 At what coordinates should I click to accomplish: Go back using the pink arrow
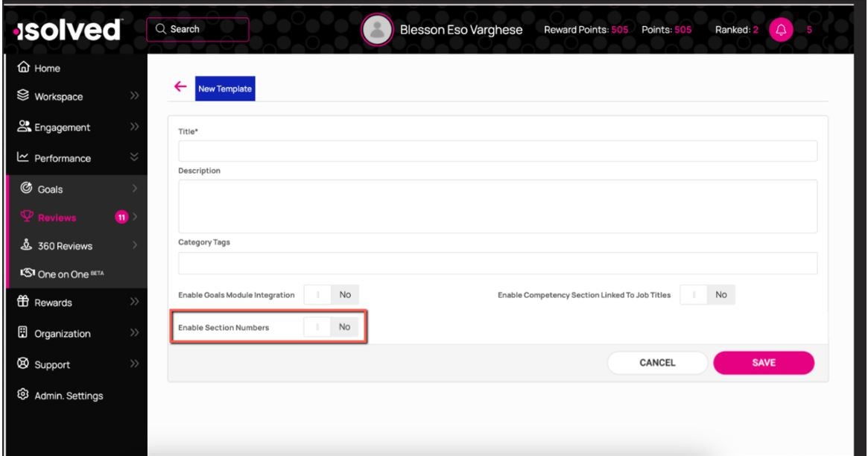pos(180,86)
